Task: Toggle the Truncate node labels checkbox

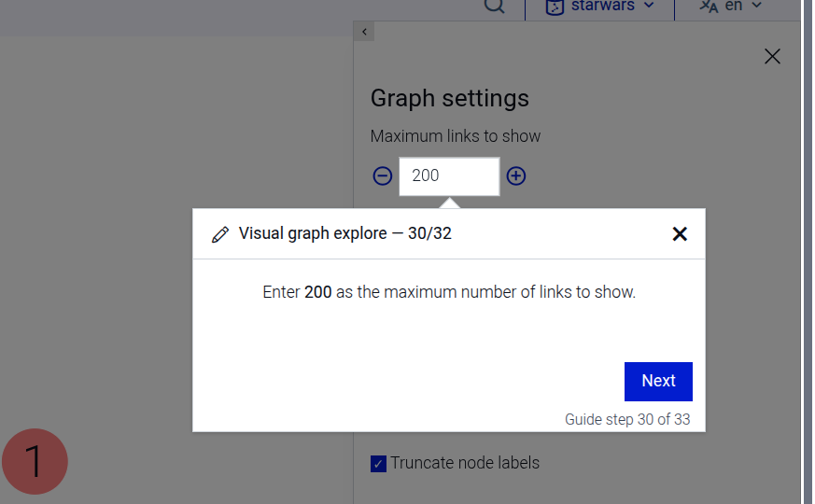Action: [378, 464]
